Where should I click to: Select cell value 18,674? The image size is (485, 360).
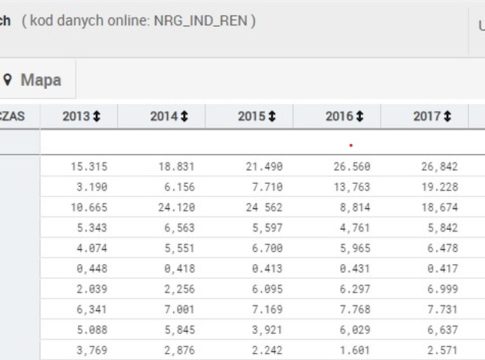(x=440, y=207)
